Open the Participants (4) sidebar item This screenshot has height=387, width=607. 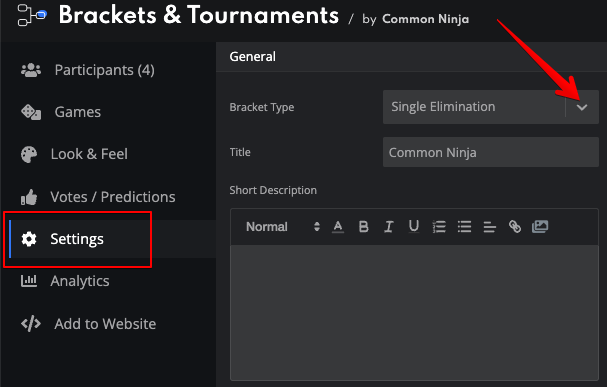pyautogui.click(x=88, y=70)
